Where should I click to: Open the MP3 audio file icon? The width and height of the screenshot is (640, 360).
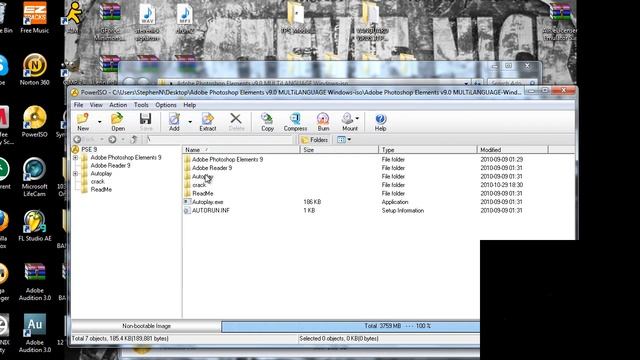point(184,19)
